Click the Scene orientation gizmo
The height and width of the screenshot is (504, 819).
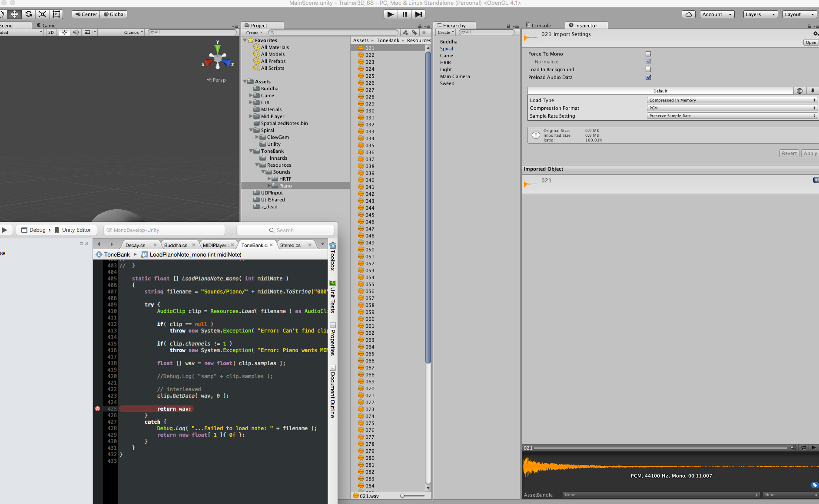tap(218, 58)
